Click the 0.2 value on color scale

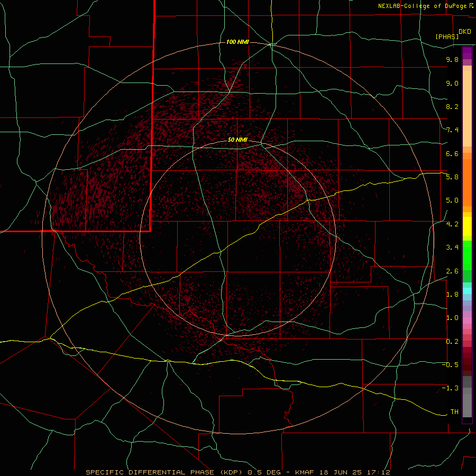coord(452,342)
